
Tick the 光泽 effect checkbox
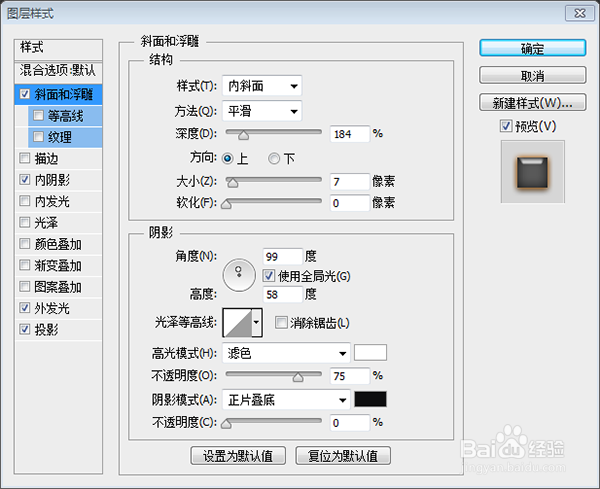pos(25,222)
